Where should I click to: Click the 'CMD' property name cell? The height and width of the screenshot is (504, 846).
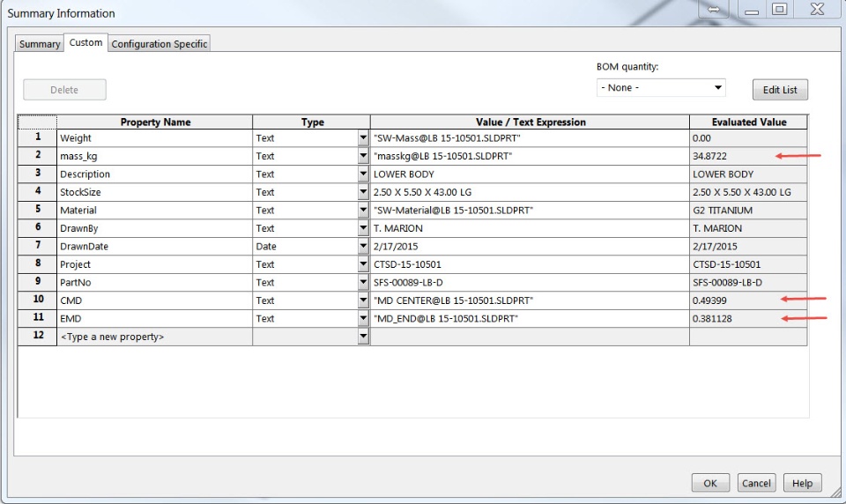point(154,300)
